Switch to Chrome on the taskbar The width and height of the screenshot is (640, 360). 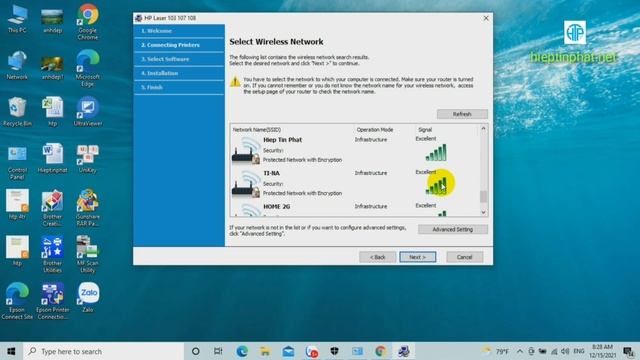click(380, 351)
